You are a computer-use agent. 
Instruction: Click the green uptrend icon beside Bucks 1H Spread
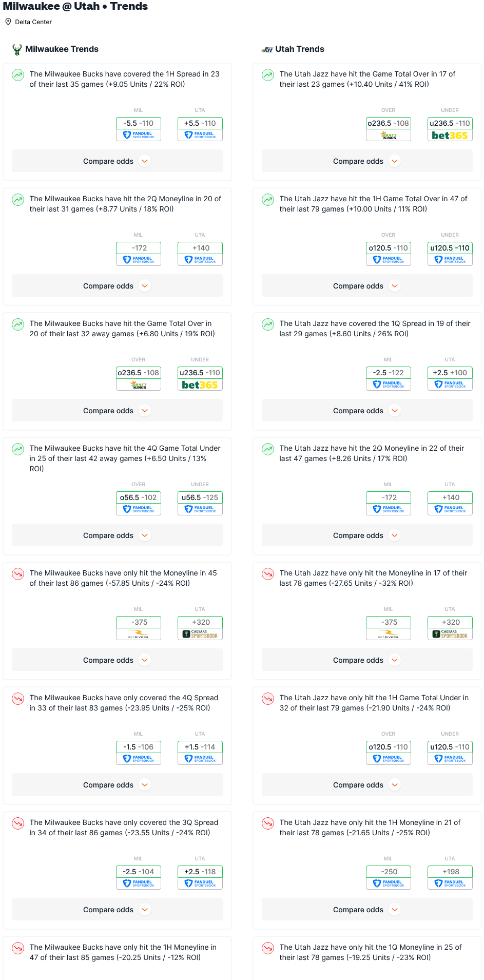coord(18,75)
